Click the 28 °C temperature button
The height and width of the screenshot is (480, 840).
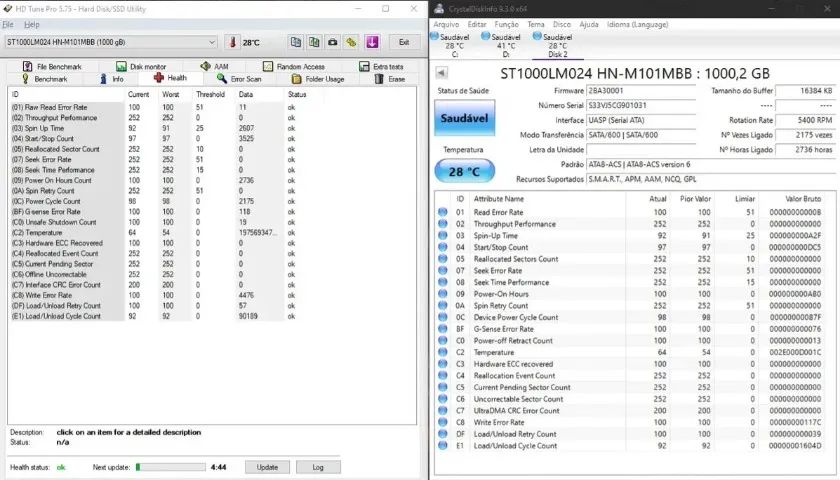point(464,172)
